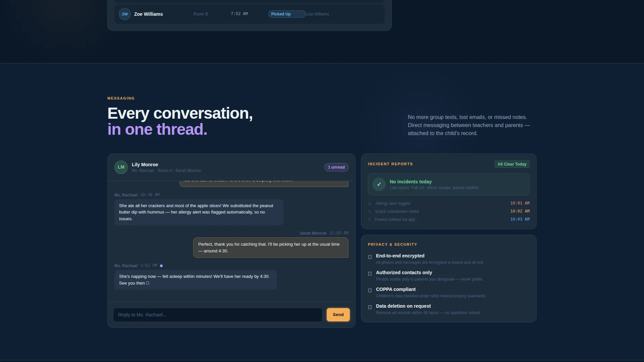Image resolution: width=644 pixels, height=362 pixels.
Task: Click the End-to-end encrypted icon
Action: tap(370, 257)
